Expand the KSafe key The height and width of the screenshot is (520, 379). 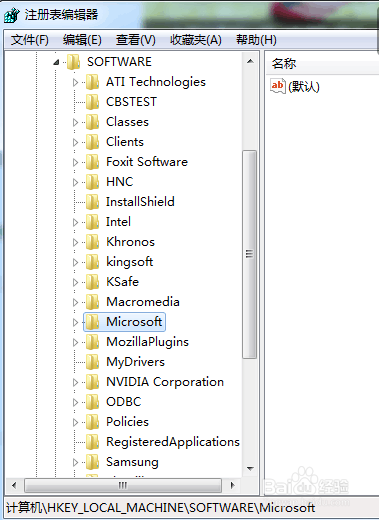pyautogui.click(x=75, y=282)
